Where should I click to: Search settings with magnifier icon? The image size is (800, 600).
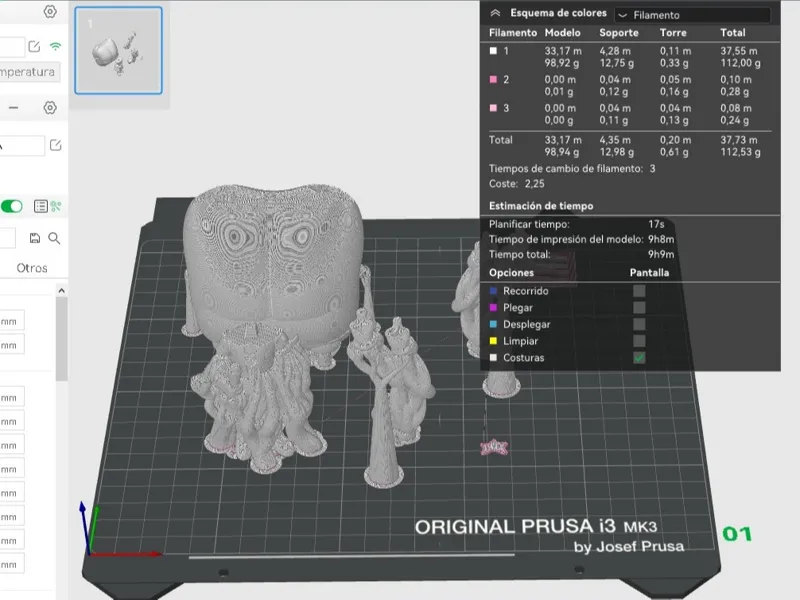click(x=54, y=238)
